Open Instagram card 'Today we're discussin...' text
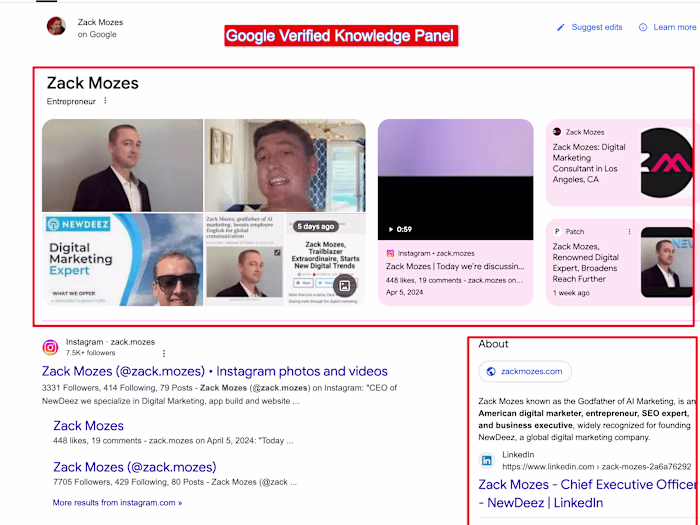The height and width of the screenshot is (525, 700). point(455,267)
